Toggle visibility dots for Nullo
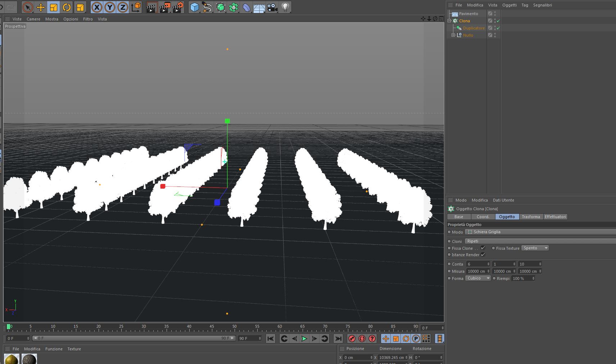Image resolution: width=616 pixels, height=364 pixels. 495,35
